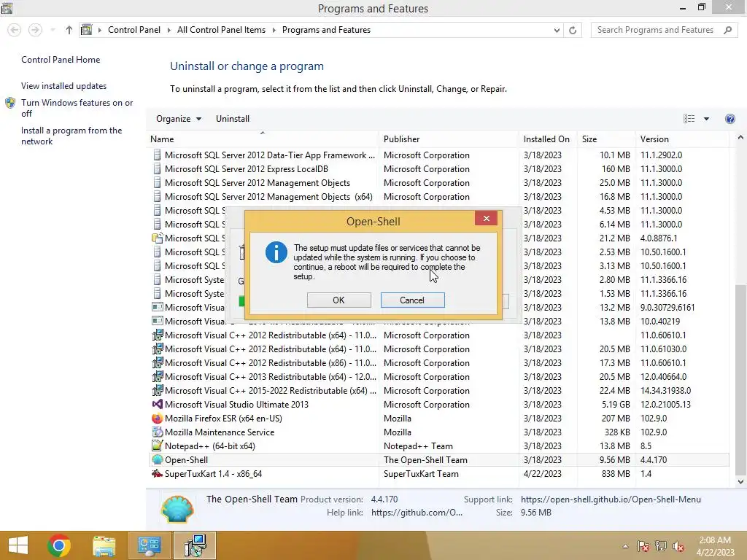The height and width of the screenshot is (560, 747).
Task: Click the github help link
Action: 417,513
